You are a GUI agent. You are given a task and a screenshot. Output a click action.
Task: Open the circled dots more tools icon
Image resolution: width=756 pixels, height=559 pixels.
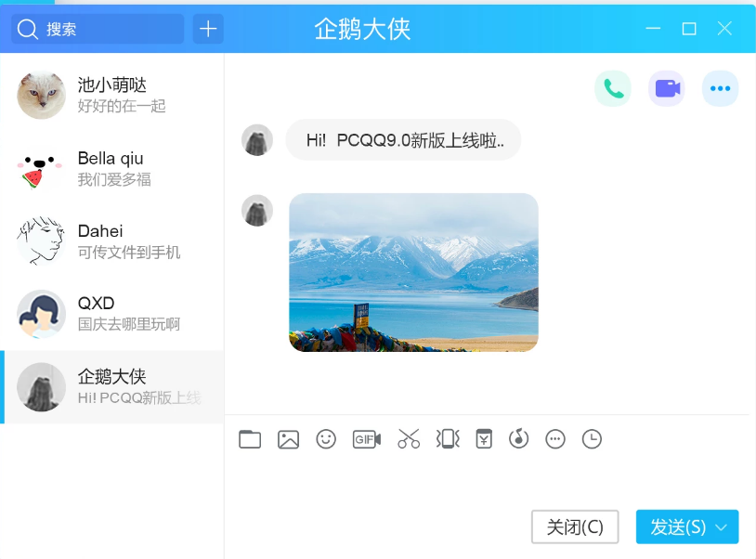(x=555, y=439)
